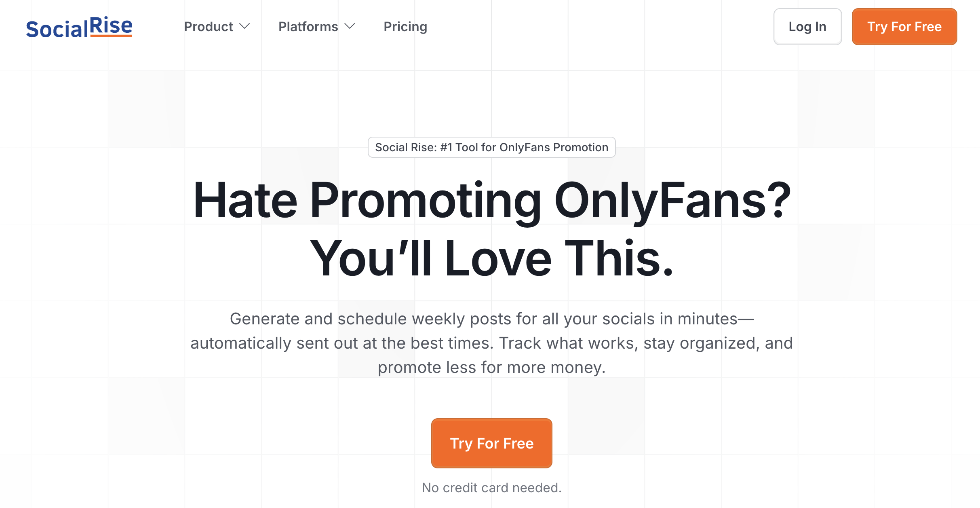The image size is (980, 508).
Task: Select Pricing in the navigation bar
Action: pos(405,26)
